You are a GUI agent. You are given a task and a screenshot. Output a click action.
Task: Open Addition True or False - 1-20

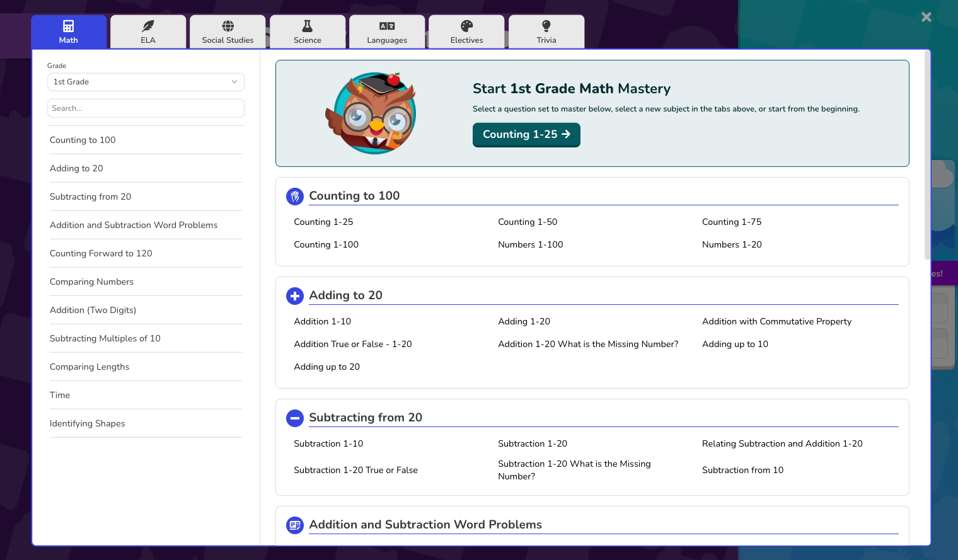click(x=353, y=344)
